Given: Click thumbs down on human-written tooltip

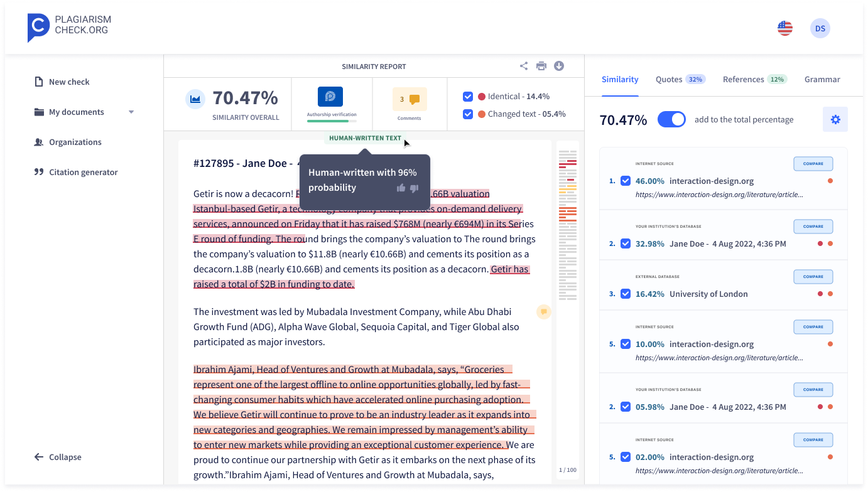Looking at the screenshot, I should [x=414, y=188].
